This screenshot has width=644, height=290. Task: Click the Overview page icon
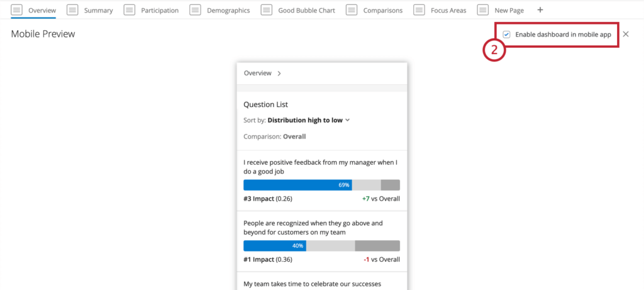pyautogui.click(x=16, y=10)
